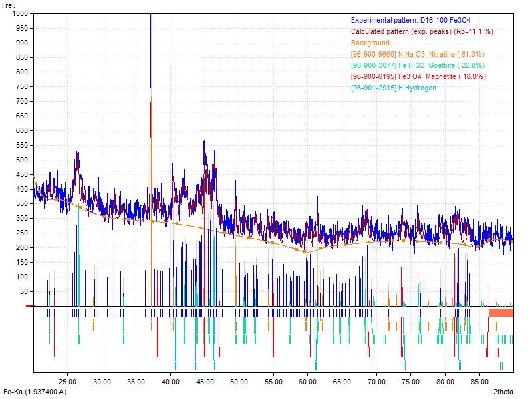Click the 300 intensity axis label

click(22, 218)
